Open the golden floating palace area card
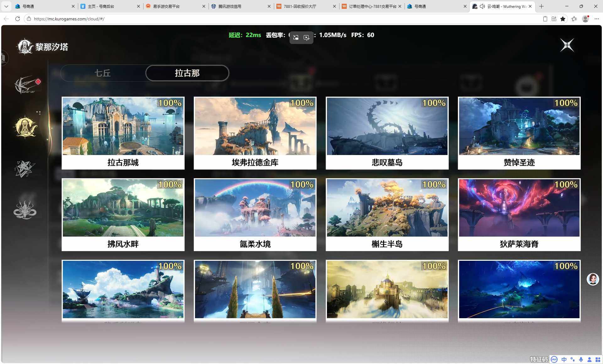603x364 pixels. click(387, 291)
